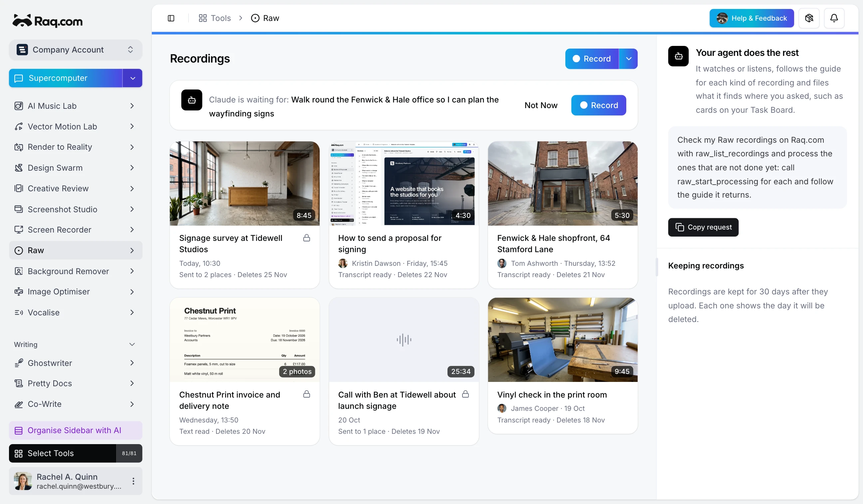Expand the Ghostwriter chevron
Image resolution: width=863 pixels, height=504 pixels.
point(132,363)
